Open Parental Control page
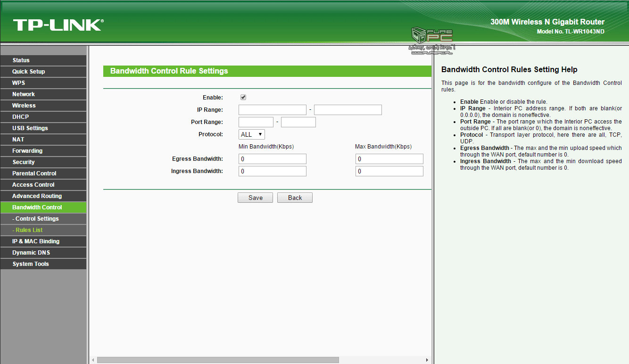 (x=43, y=174)
